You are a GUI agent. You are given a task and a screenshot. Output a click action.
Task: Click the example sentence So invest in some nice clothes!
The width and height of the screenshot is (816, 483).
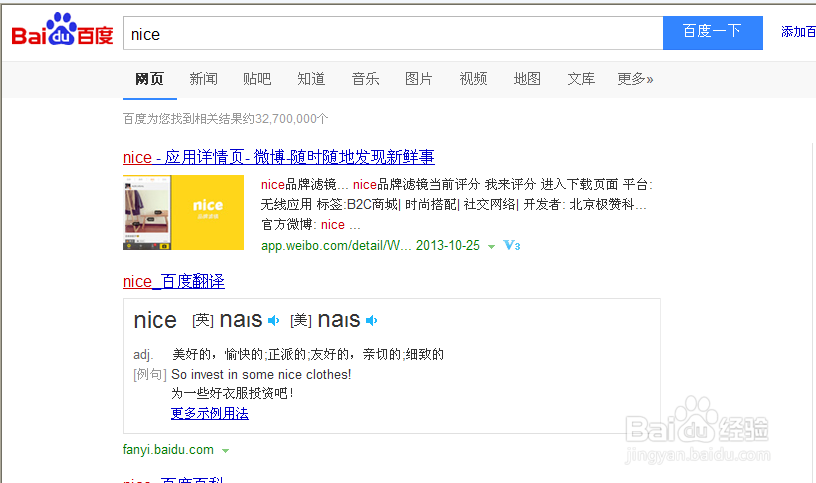pyautogui.click(x=261, y=374)
